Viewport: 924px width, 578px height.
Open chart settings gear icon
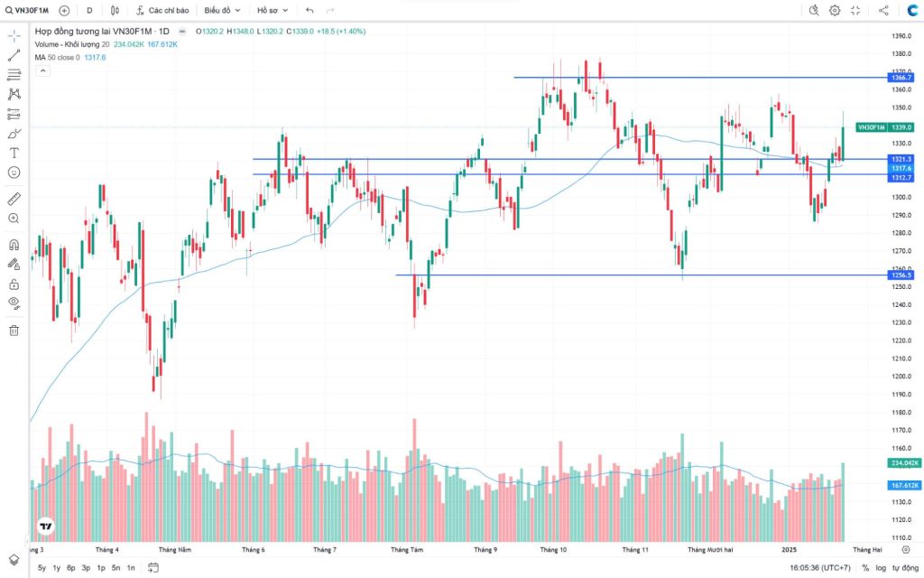pyautogui.click(x=835, y=11)
